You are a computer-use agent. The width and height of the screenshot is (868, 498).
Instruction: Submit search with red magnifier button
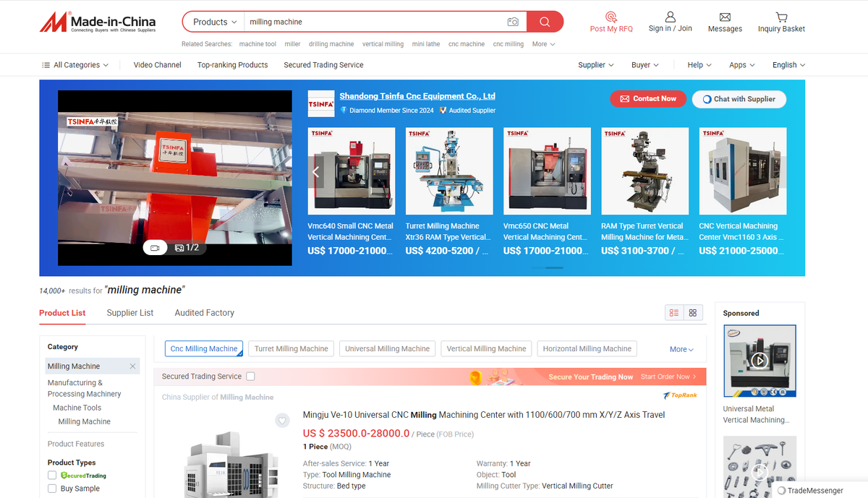[x=545, y=22]
